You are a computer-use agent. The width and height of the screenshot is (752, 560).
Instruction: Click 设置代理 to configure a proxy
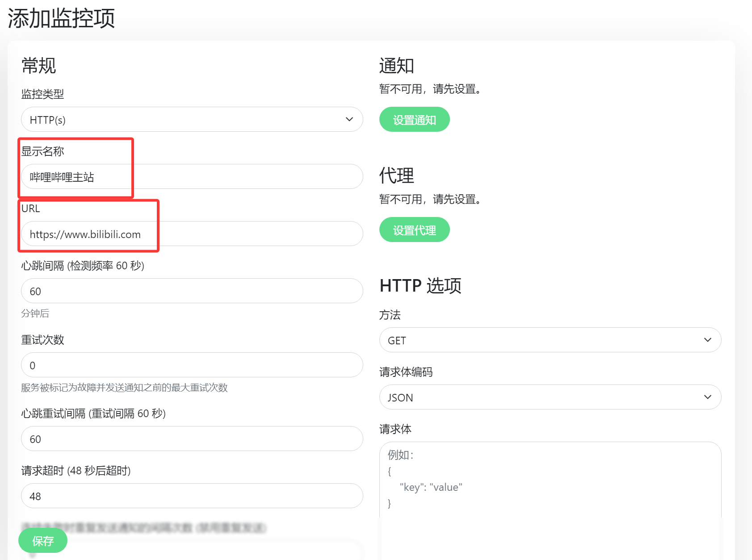tap(414, 230)
